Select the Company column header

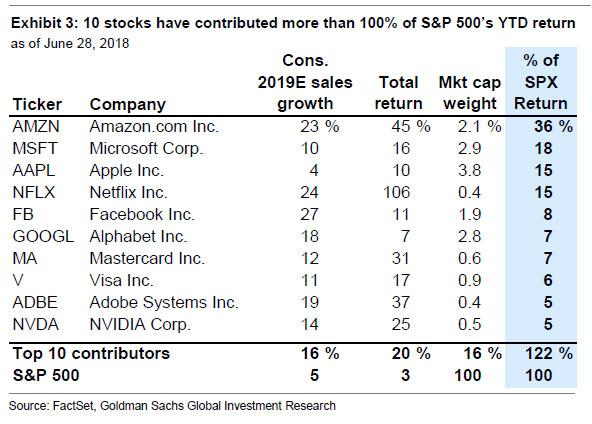[x=128, y=105]
